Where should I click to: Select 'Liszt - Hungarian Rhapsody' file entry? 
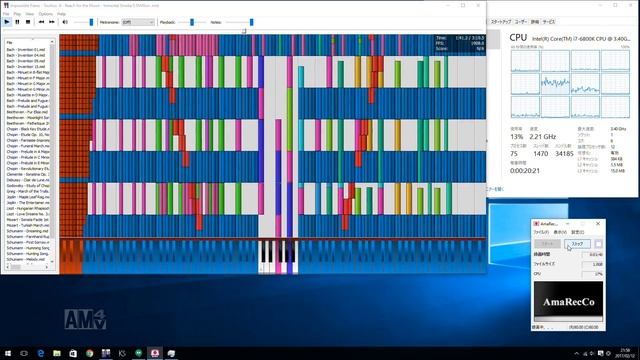click(27, 208)
